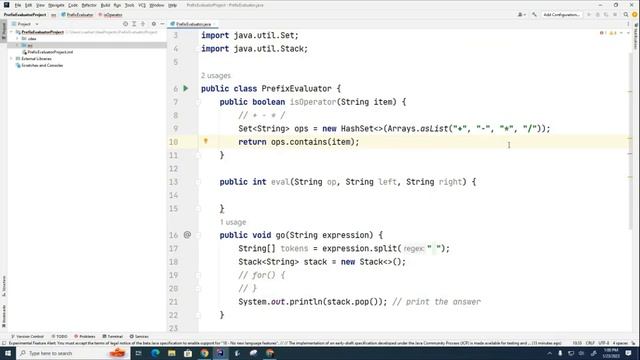Open the View menu
The width and height of the screenshot is (640, 360).
(x=40, y=5)
